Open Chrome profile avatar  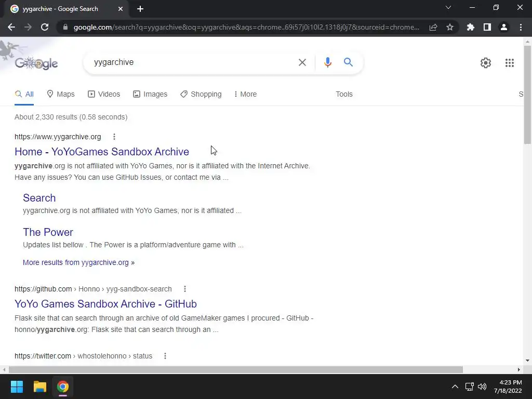point(504,27)
